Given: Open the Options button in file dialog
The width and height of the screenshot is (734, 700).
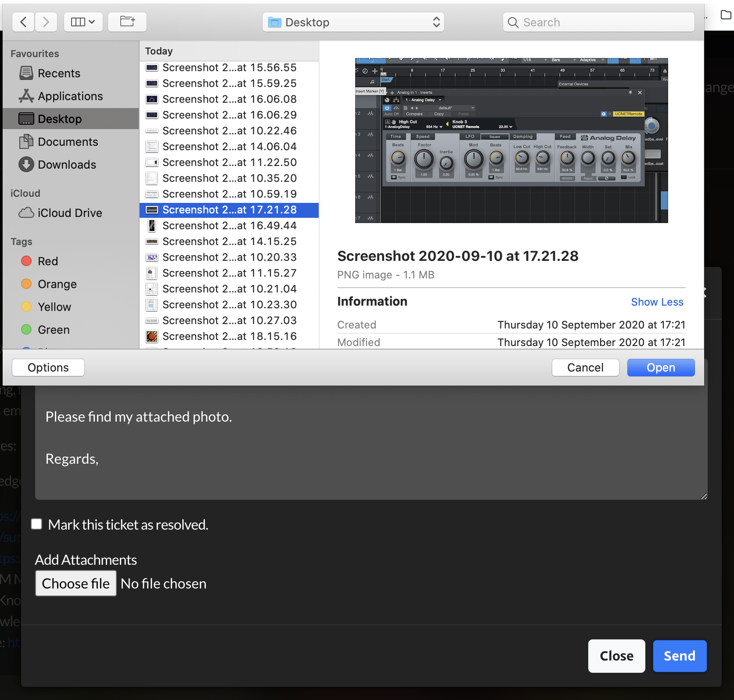Looking at the screenshot, I should coord(48,368).
